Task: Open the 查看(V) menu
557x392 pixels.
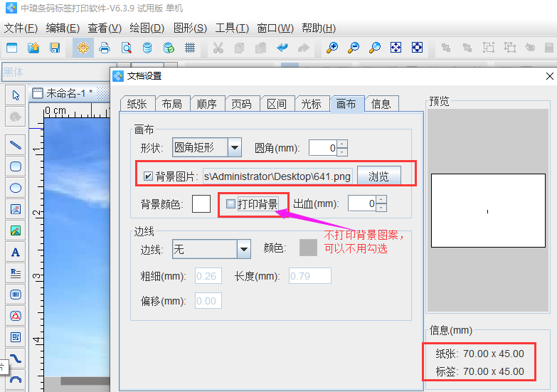Action: click(105, 28)
